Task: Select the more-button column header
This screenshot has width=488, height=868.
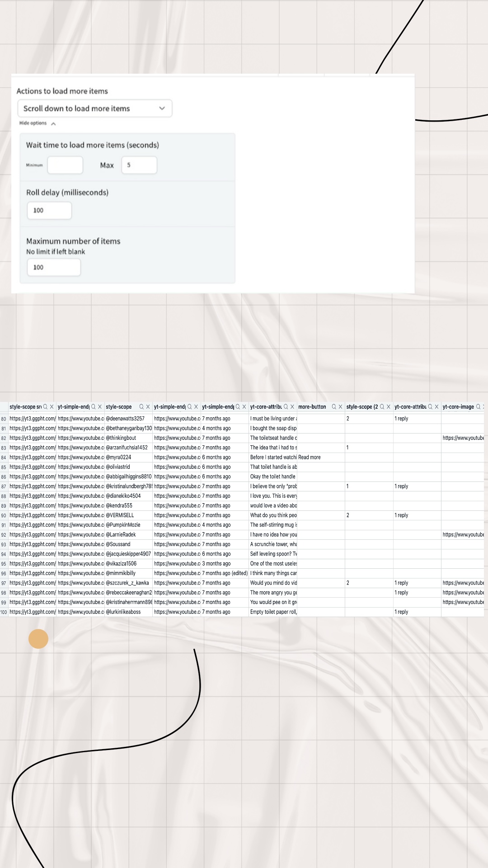Action: tap(312, 407)
